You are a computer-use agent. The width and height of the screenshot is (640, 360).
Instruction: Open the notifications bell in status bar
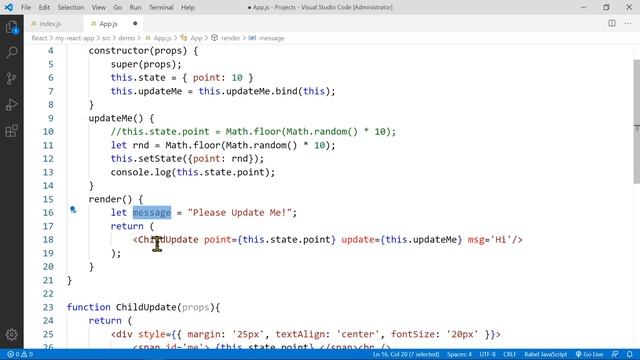point(629,354)
